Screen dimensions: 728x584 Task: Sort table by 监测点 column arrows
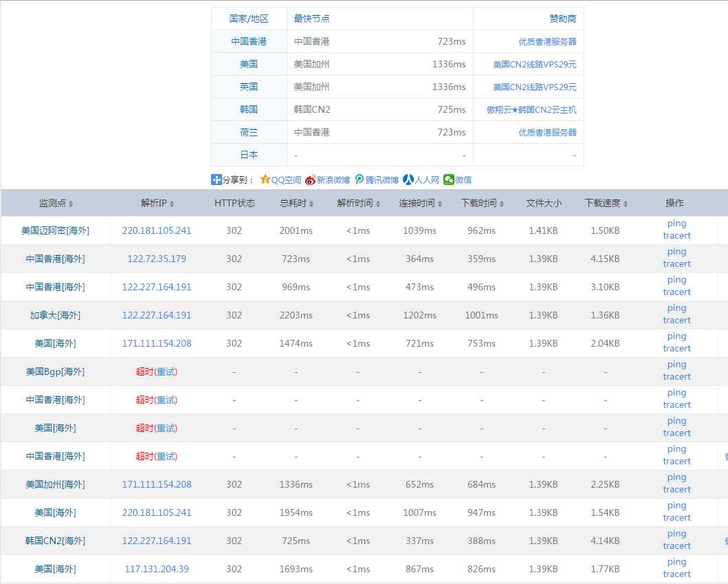71,204
